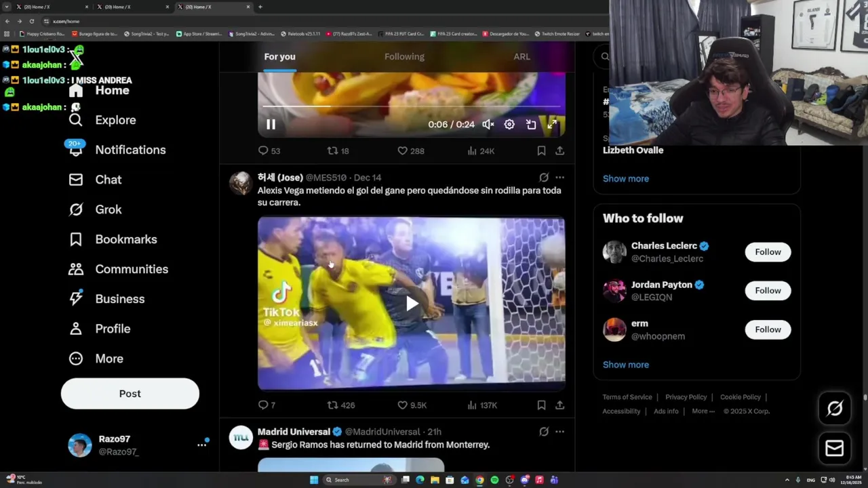Screen dimensions: 868x488
Task: Like Jose's post with 9.5K likes
Action: [412, 405]
